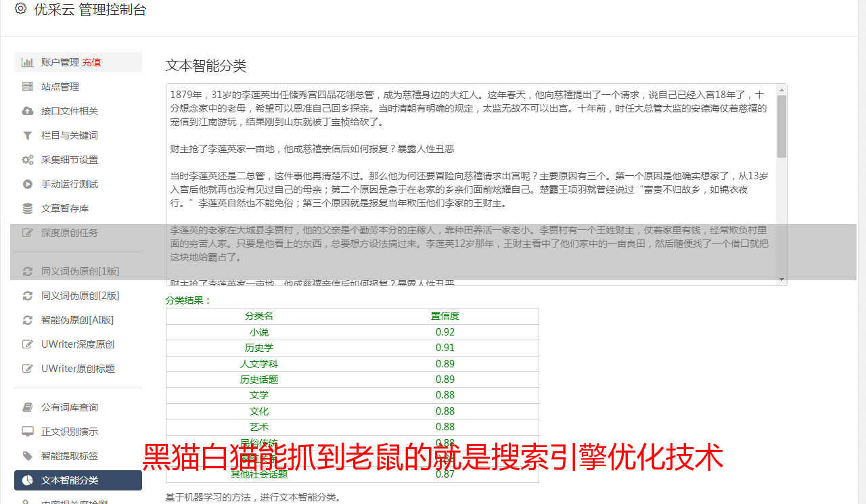This screenshot has width=866, height=504.
Task: Click the gears icon for 采集细节设置
Action: pos(28,160)
